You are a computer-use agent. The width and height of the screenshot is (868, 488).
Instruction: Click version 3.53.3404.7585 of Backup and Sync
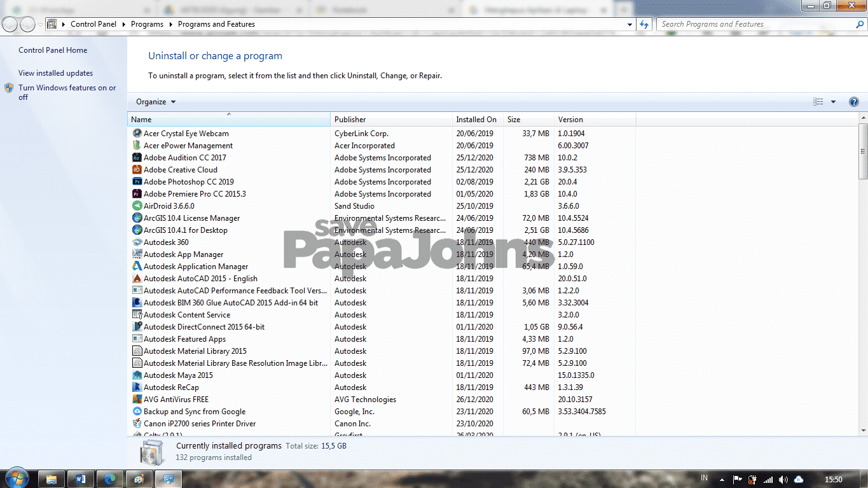(582, 412)
